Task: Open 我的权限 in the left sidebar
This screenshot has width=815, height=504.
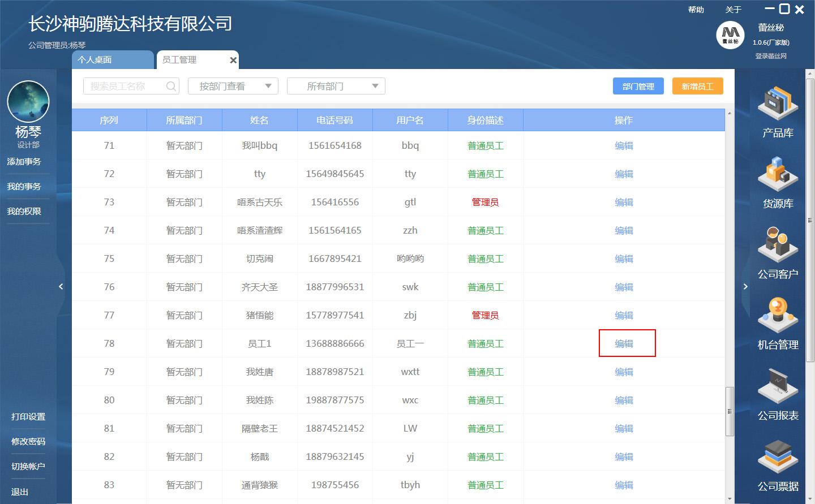Action: [x=24, y=212]
